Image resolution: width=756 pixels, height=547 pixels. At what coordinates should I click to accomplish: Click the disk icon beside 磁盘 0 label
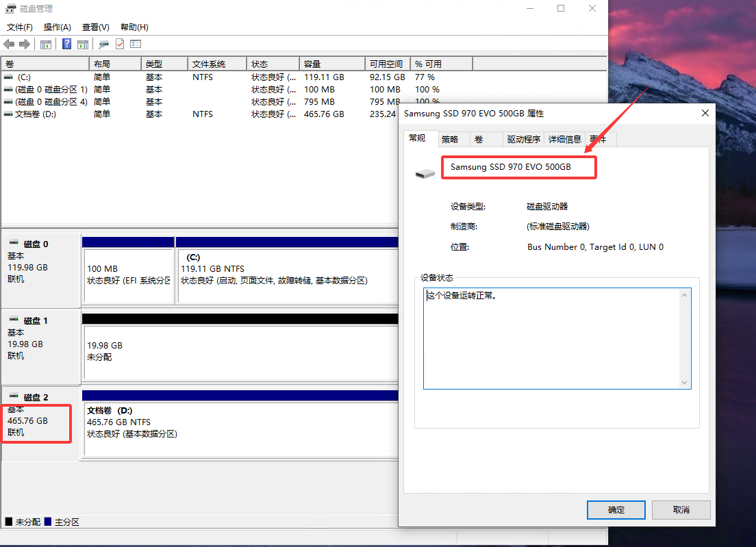pos(14,243)
